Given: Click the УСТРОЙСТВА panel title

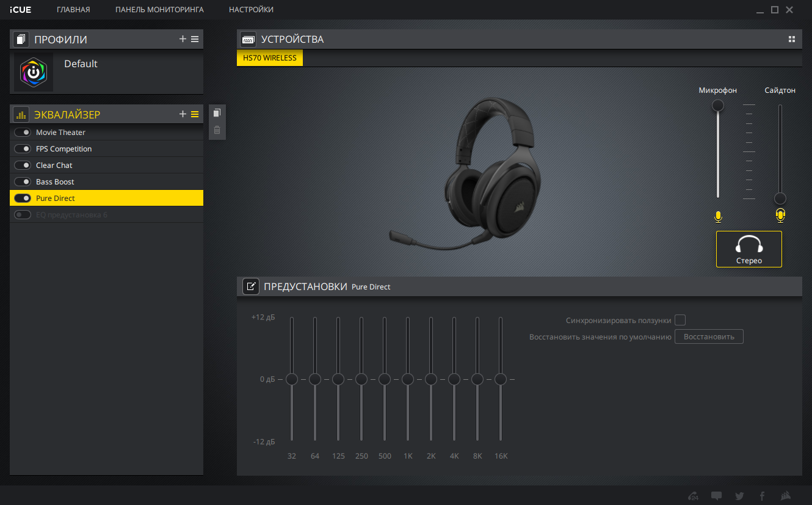Looking at the screenshot, I should coord(292,40).
